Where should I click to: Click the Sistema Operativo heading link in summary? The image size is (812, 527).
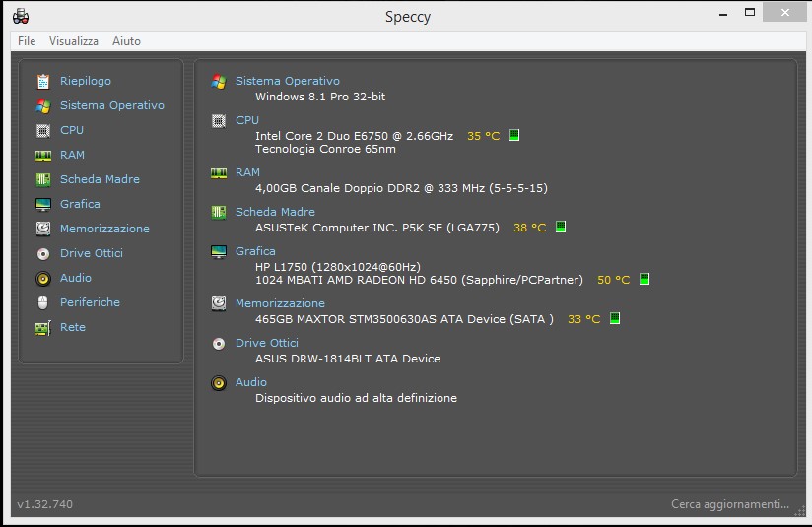tap(288, 81)
